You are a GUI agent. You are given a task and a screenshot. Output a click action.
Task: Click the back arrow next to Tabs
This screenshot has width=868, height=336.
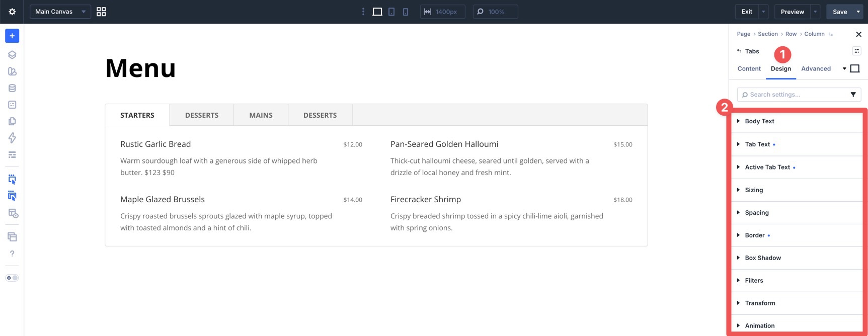739,51
